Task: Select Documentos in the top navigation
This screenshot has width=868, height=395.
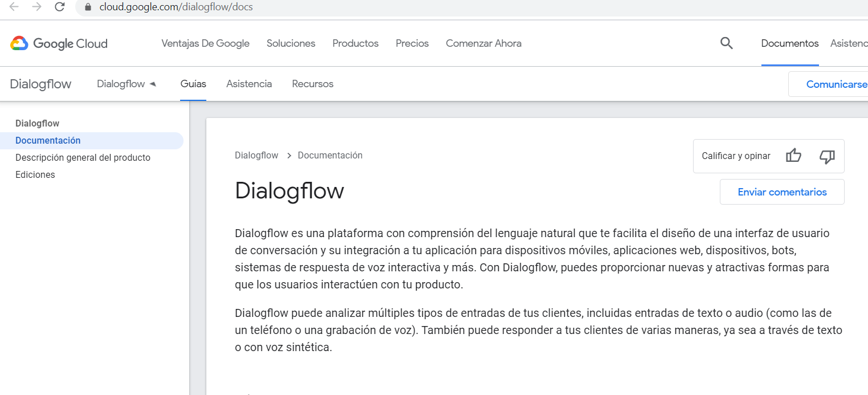Action: tap(789, 43)
